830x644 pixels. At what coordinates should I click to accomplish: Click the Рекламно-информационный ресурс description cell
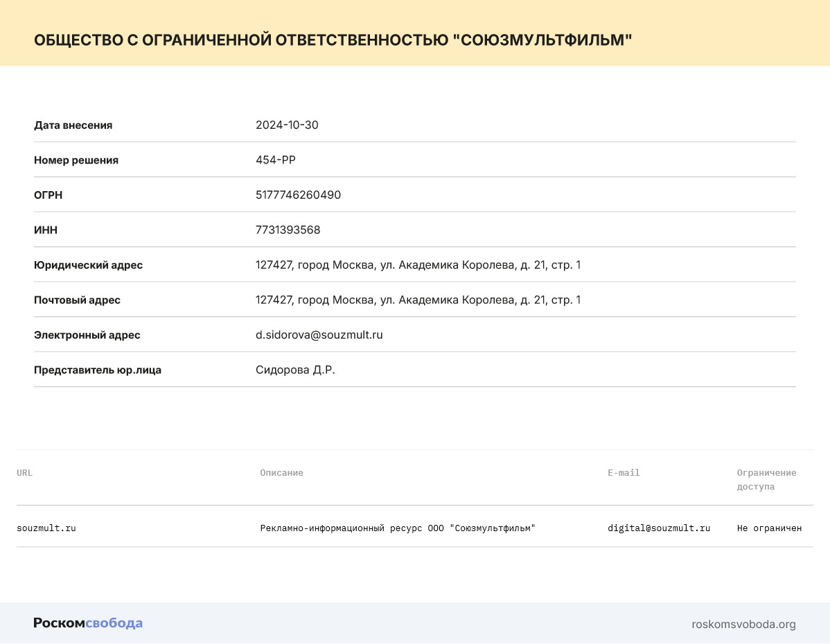(x=398, y=528)
